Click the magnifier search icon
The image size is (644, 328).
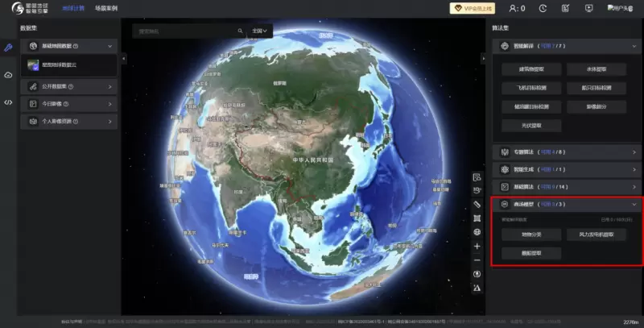240,31
